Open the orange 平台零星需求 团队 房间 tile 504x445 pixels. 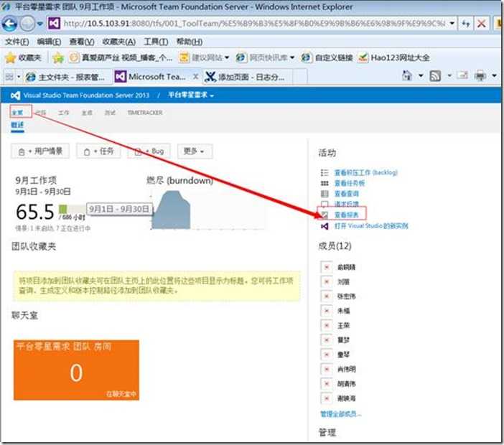click(76, 370)
